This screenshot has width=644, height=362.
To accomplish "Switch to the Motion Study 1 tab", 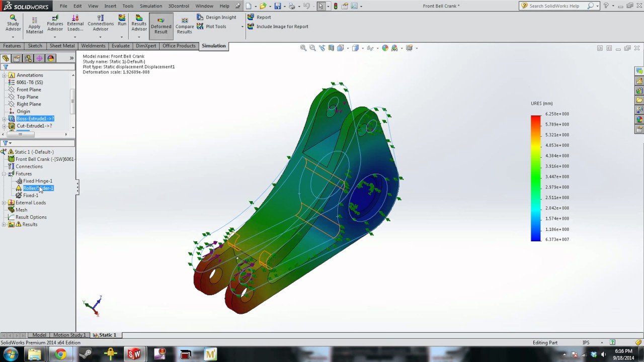I will [69, 334].
